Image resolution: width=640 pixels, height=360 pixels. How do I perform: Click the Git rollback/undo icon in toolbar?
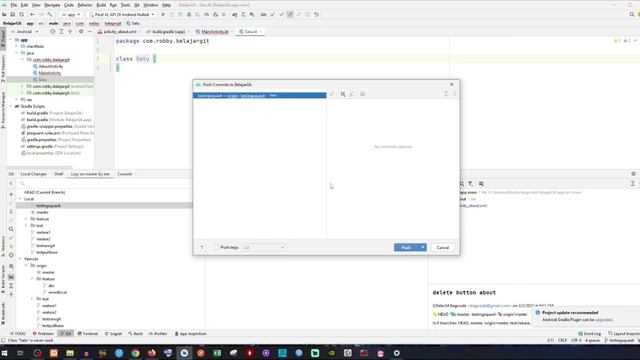click(316, 15)
